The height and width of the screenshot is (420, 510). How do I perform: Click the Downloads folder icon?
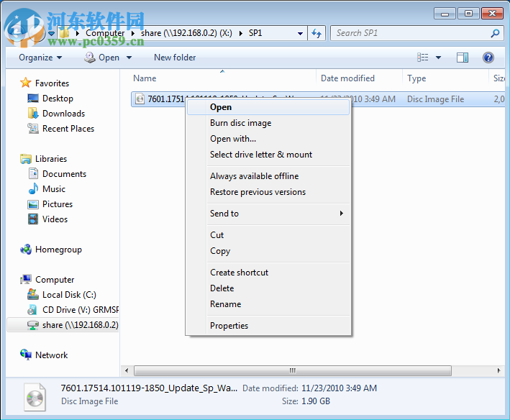point(33,113)
